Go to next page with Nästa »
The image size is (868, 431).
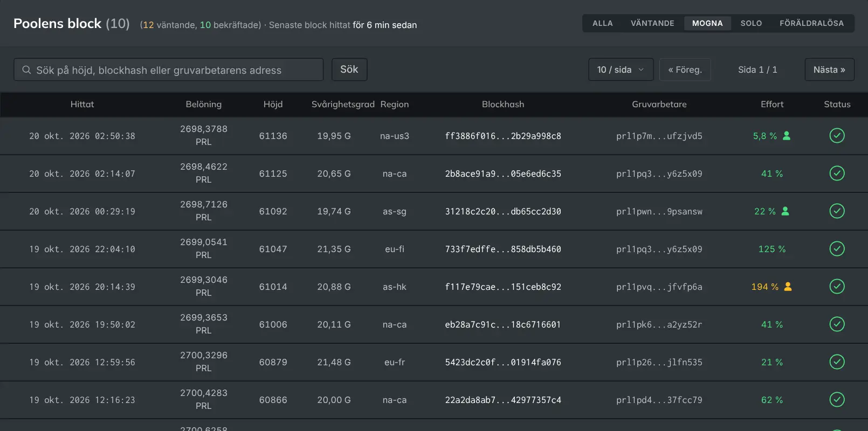(829, 69)
